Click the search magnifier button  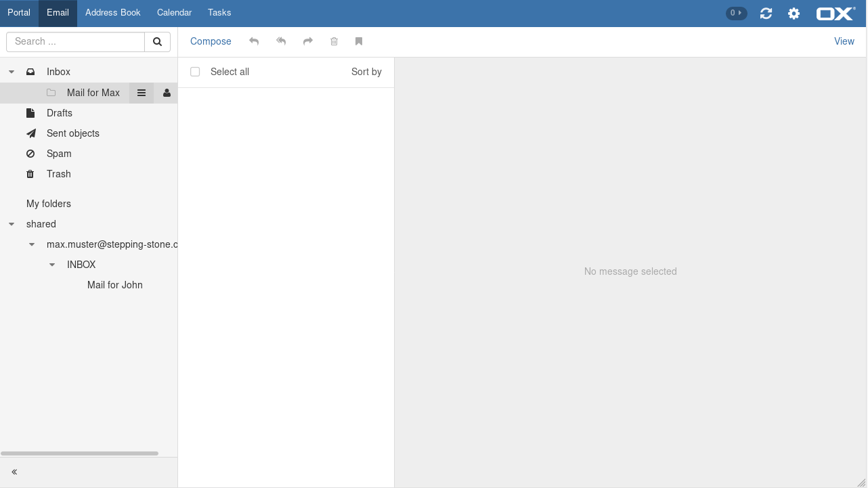coord(157,42)
